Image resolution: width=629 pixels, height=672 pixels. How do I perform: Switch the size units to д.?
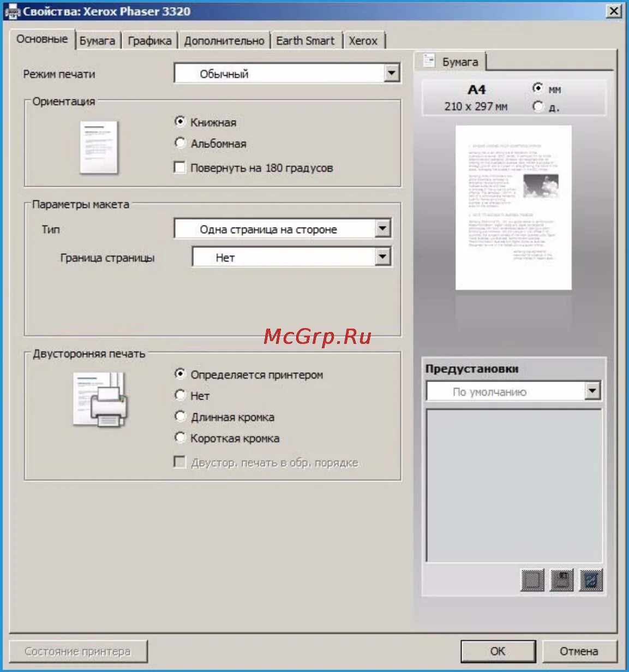(x=539, y=106)
